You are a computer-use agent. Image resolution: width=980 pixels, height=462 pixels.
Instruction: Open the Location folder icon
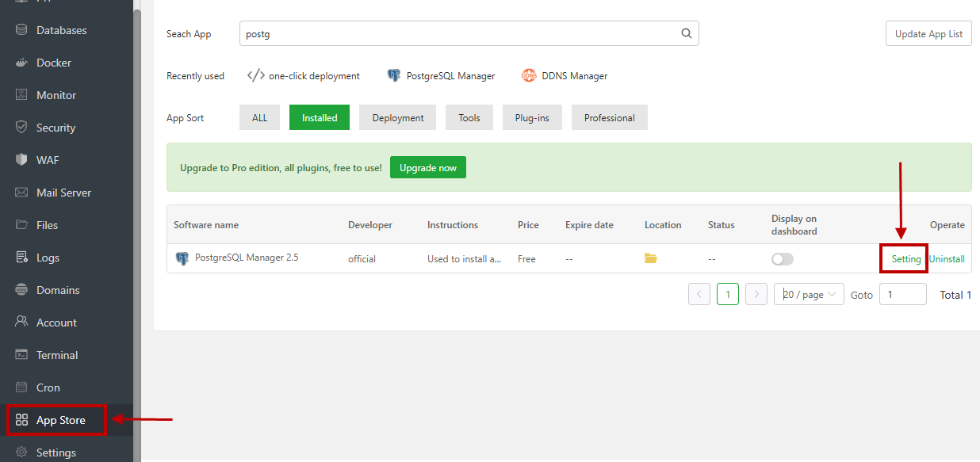click(x=651, y=258)
